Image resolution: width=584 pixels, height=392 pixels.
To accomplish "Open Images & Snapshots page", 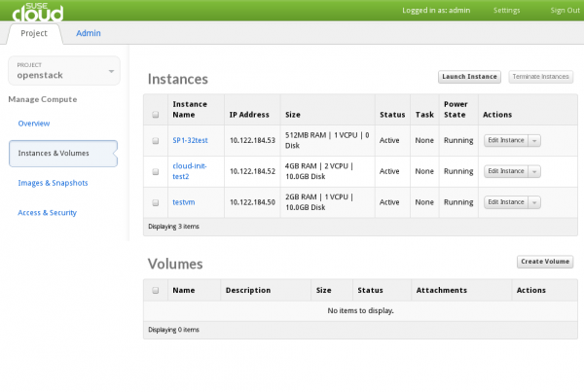I will pos(53,183).
